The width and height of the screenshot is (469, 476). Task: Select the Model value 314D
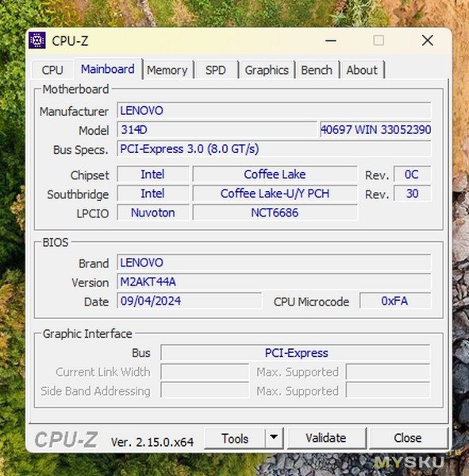pyautogui.click(x=217, y=129)
